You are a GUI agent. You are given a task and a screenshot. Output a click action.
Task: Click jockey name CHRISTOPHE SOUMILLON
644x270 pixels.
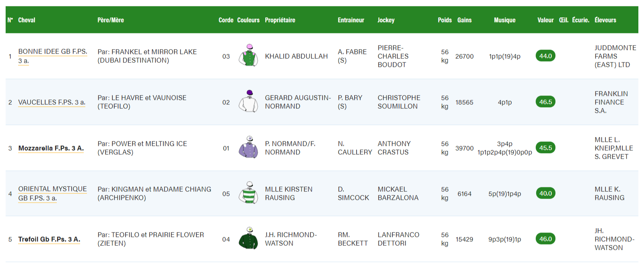point(398,102)
